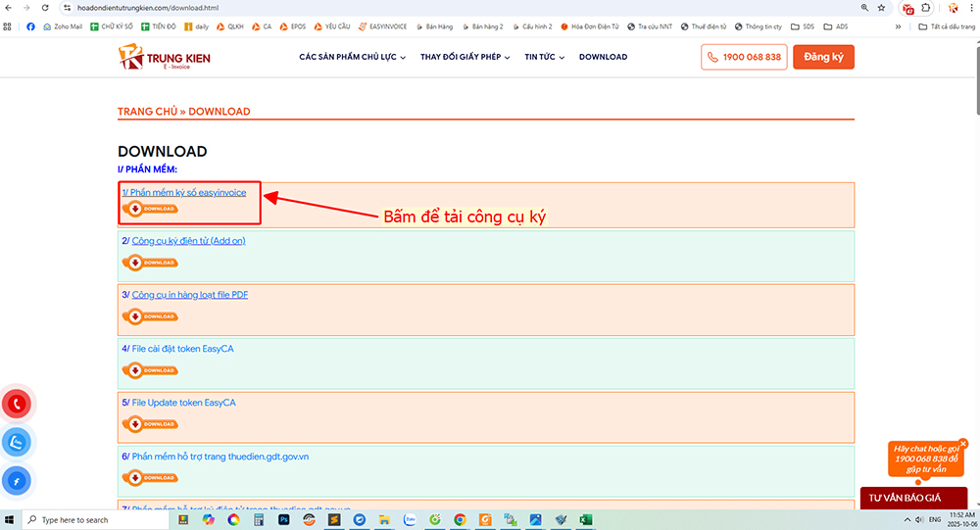Open the Facebook bookmark icon
Image resolution: width=980 pixels, height=530 pixels.
[30, 26]
